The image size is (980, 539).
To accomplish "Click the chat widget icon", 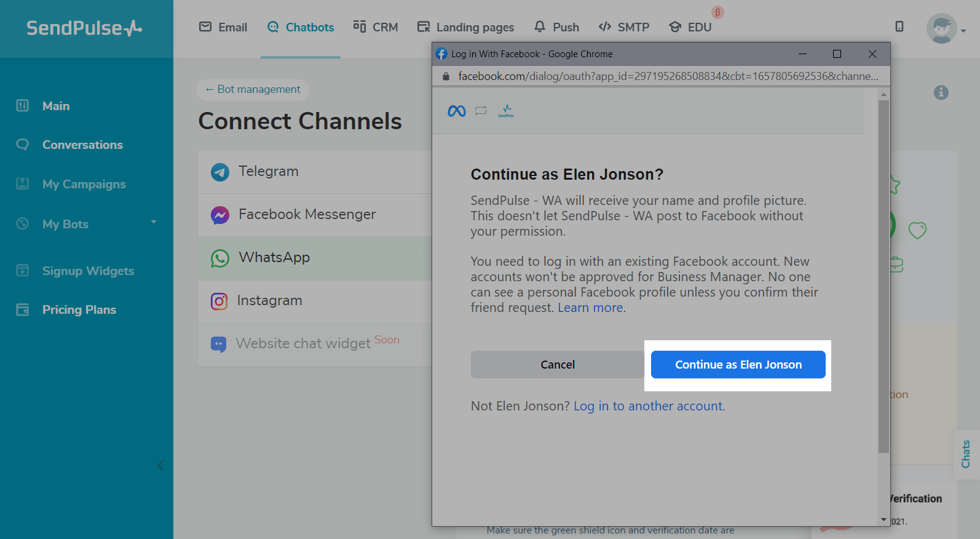I will click(218, 344).
